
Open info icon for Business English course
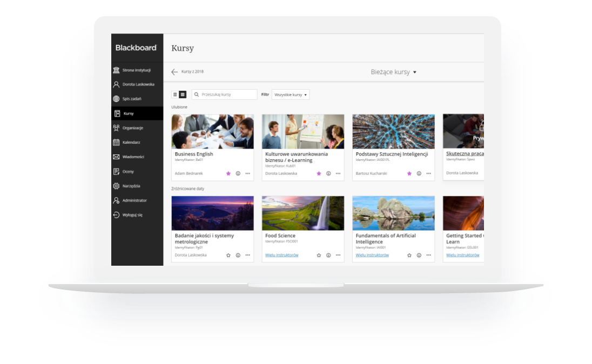(238, 173)
